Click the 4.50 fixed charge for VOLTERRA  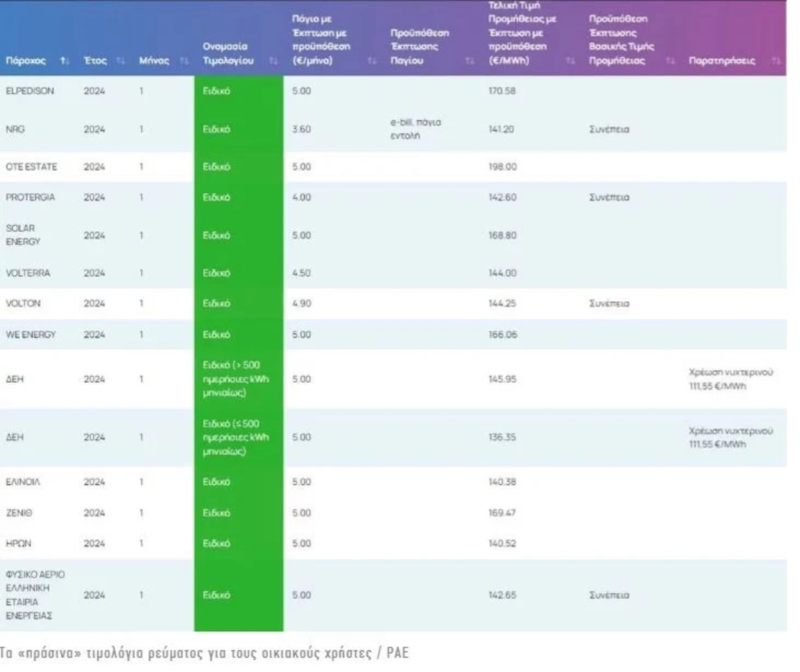tap(301, 273)
